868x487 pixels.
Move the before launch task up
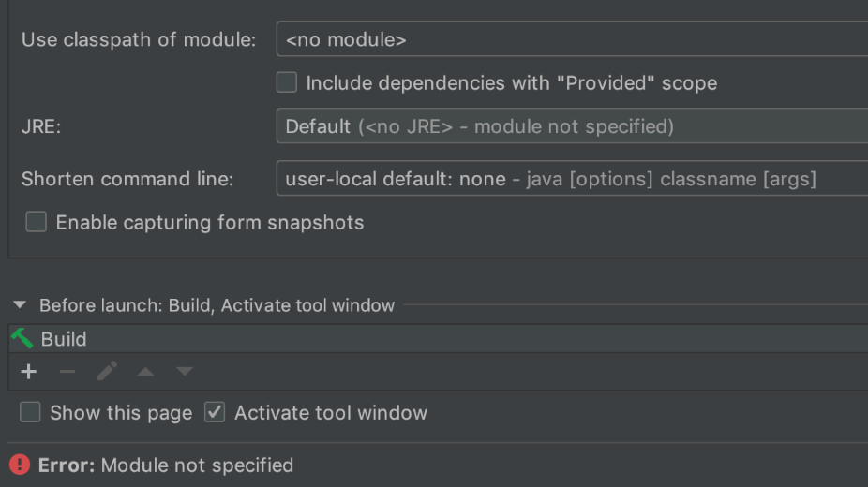tap(145, 372)
